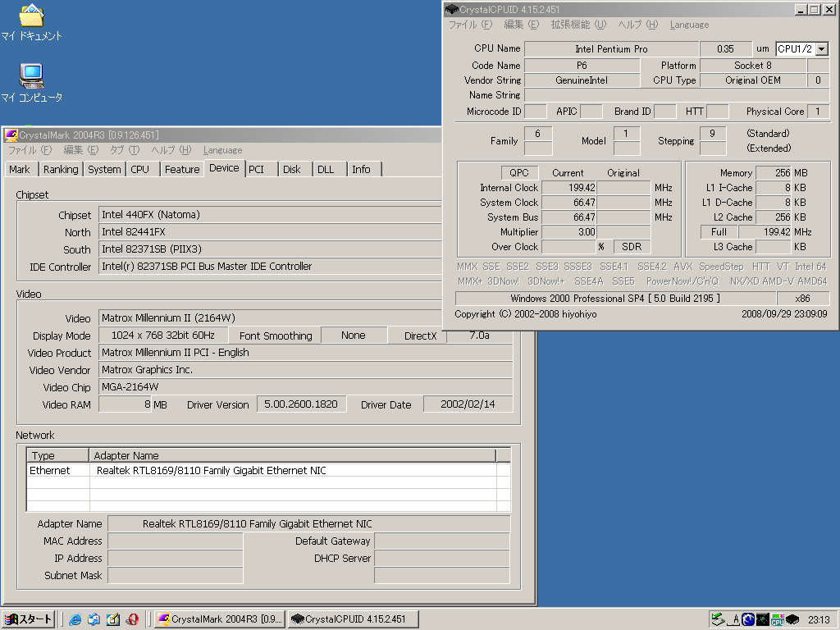The image size is (840, 630).
Task: Click the CPU-labeled tray icon
Action: [778, 620]
